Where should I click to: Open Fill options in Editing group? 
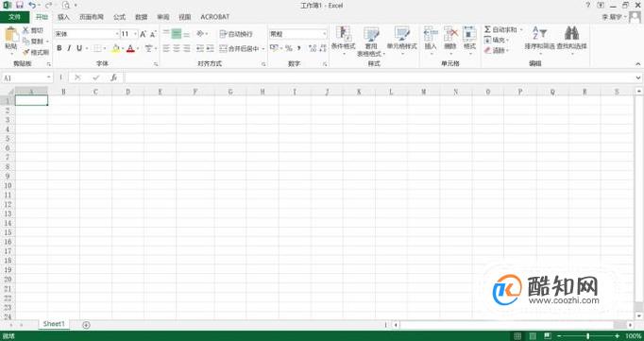tap(496, 41)
